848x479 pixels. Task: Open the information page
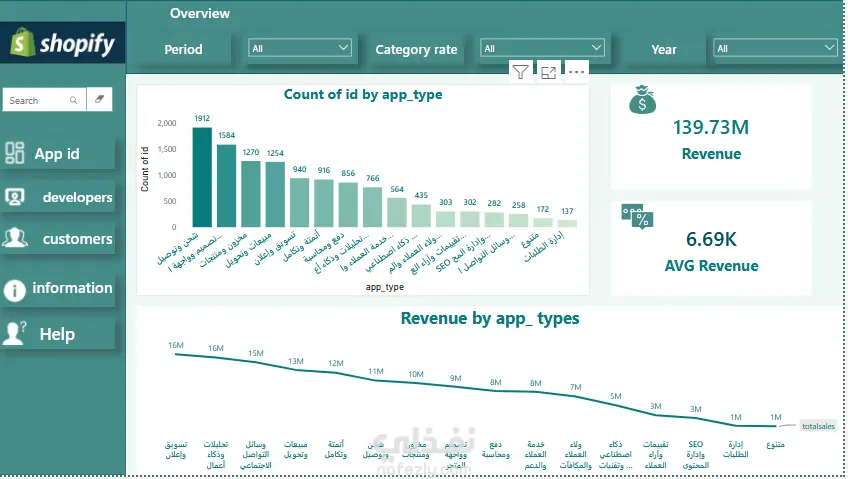(57, 289)
